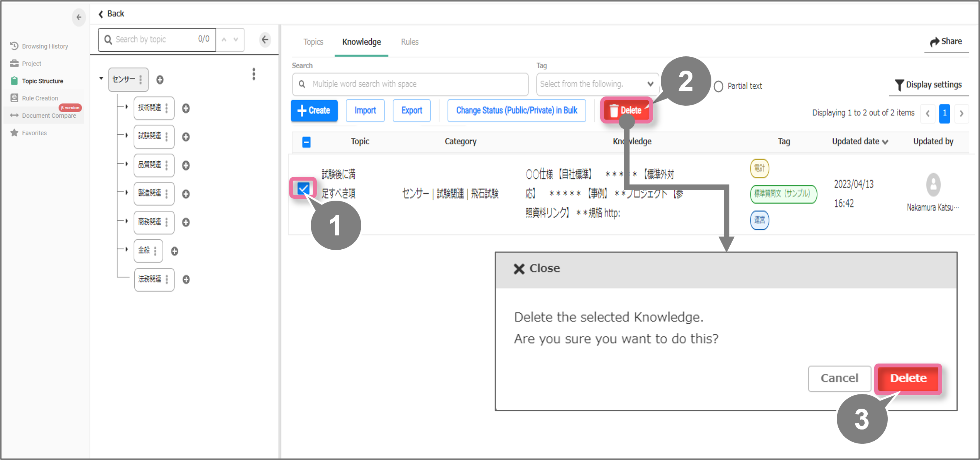
Task: Open the Tag select dropdown
Action: click(x=597, y=84)
